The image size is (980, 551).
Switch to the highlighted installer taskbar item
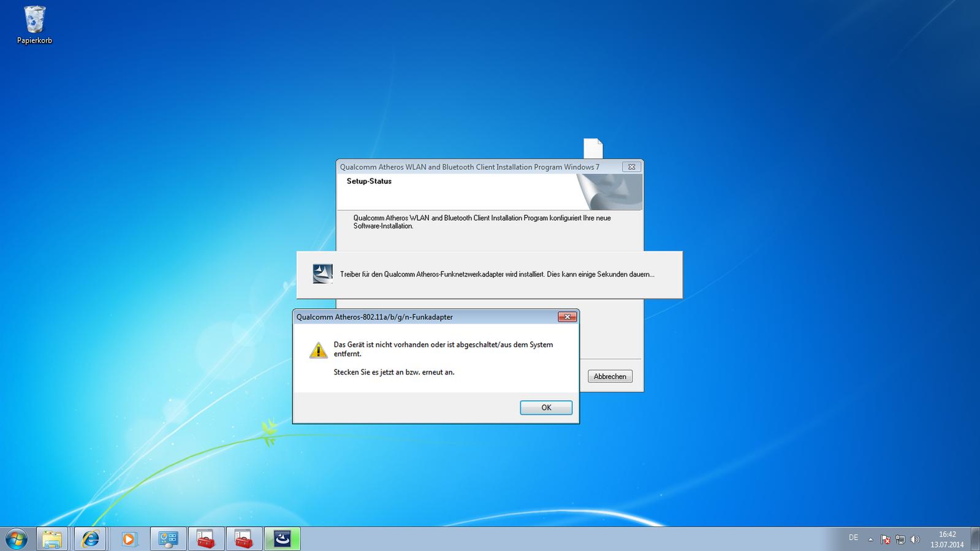pos(282,539)
